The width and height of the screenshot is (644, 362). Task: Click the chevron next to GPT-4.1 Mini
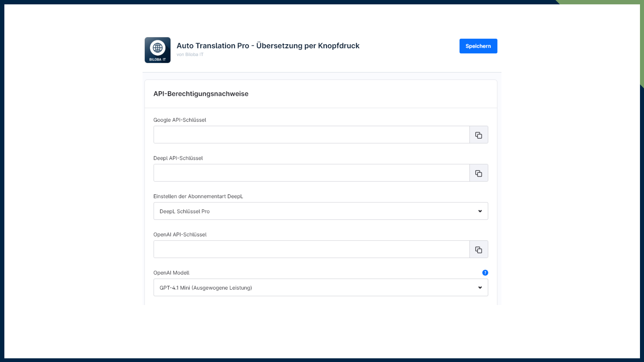(479, 287)
